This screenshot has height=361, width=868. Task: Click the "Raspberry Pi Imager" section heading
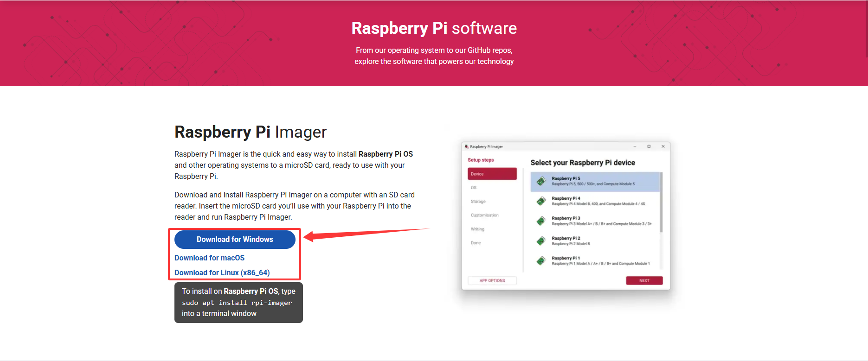251,132
